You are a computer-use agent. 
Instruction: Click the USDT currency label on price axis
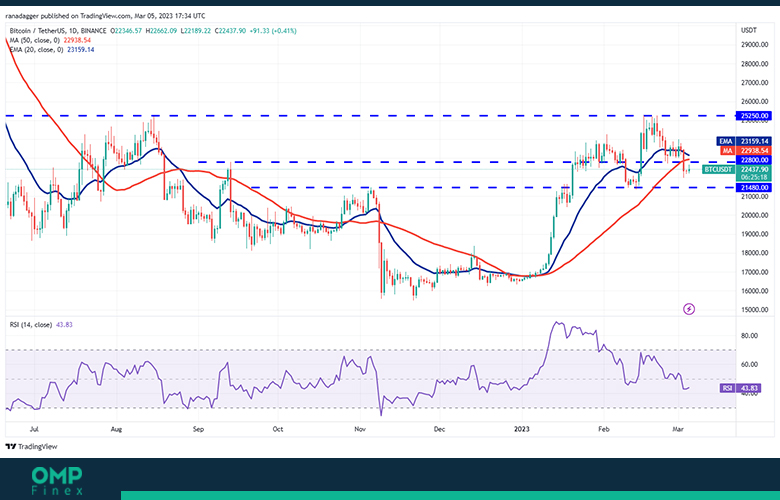point(749,30)
